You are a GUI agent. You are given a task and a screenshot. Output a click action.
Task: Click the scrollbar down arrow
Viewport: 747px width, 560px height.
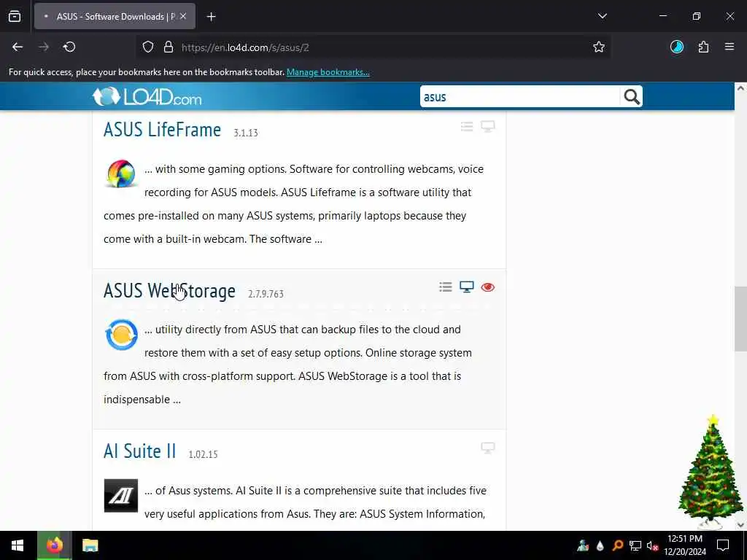740,525
